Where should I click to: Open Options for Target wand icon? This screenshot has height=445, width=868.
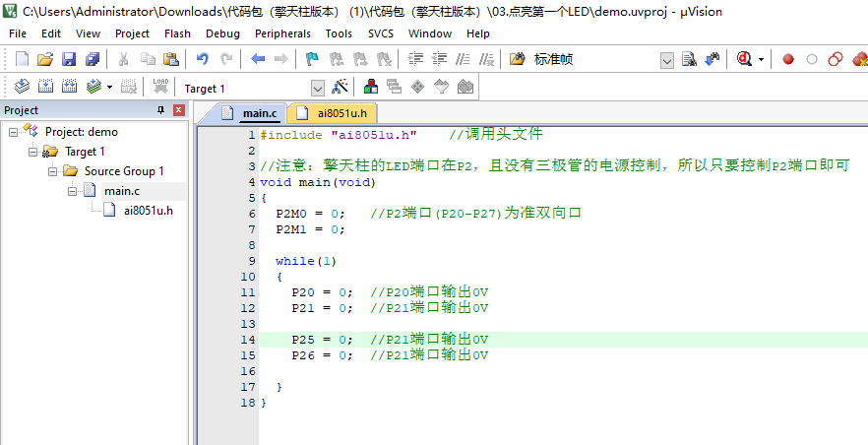(340, 87)
